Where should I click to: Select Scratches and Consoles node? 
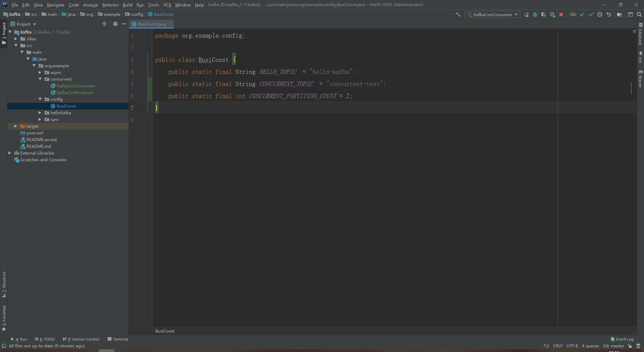click(x=43, y=160)
